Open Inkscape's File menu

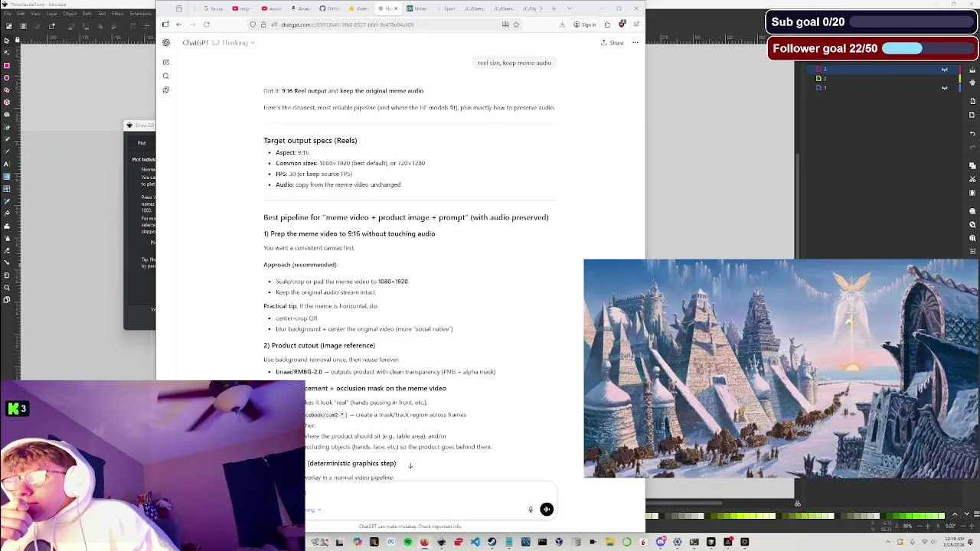tap(6, 14)
